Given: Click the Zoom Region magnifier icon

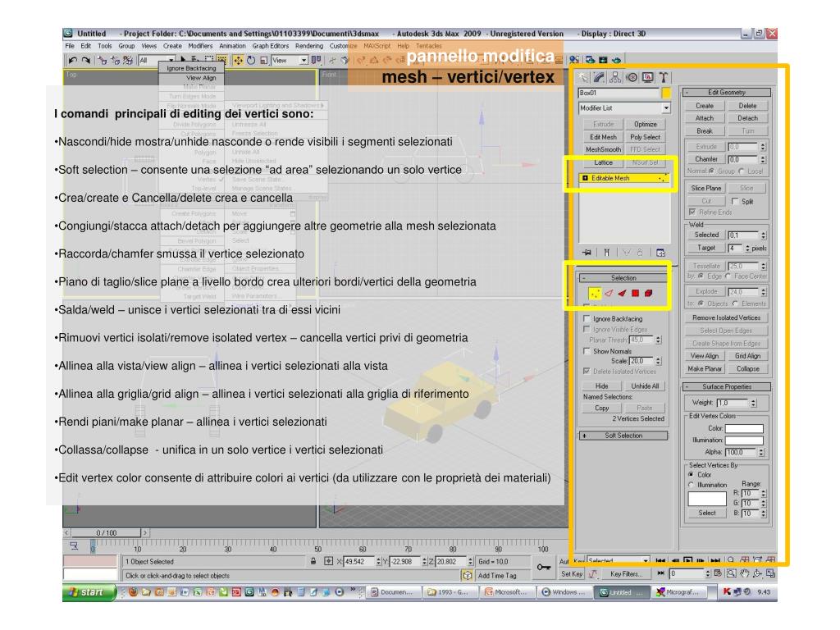Looking at the screenshot, I should [732, 573].
